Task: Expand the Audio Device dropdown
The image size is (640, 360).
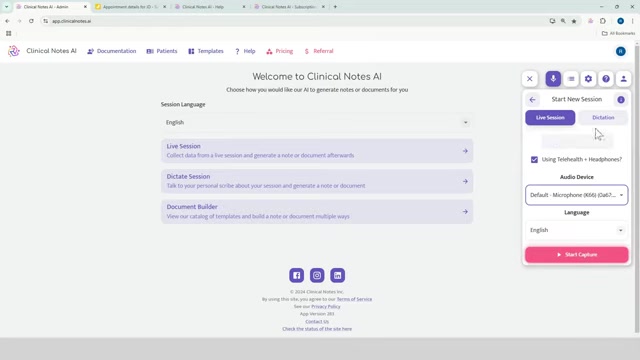Action: tap(576, 195)
